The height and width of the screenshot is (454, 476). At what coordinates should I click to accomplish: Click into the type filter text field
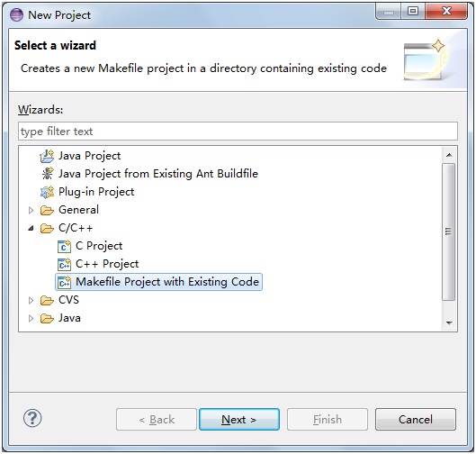(x=238, y=132)
